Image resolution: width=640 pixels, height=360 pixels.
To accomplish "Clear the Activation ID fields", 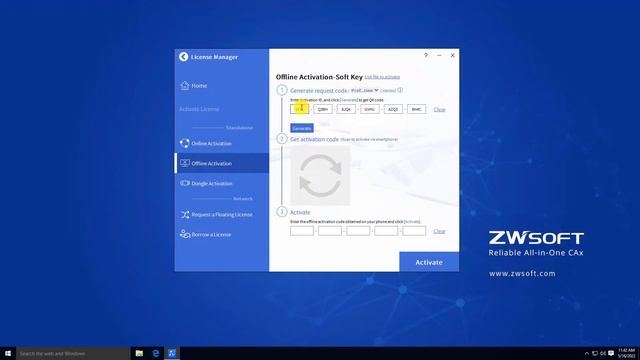I will point(439,109).
